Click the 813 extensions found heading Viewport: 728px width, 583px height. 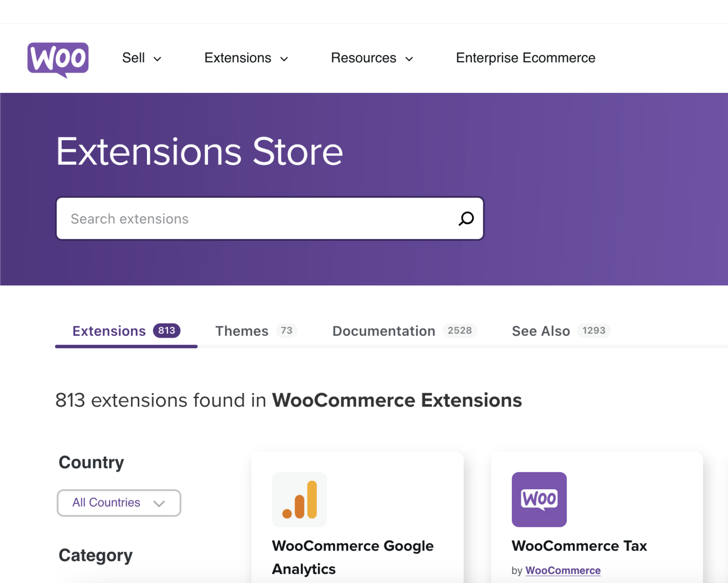tap(288, 400)
